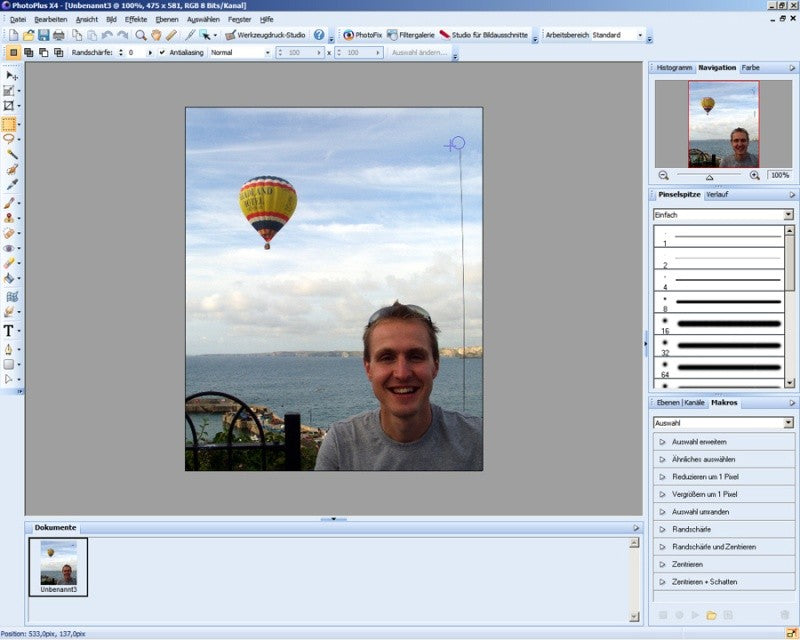The image size is (800, 640).
Task: Select the Unbenannt3 document thumbnail
Action: [58, 567]
